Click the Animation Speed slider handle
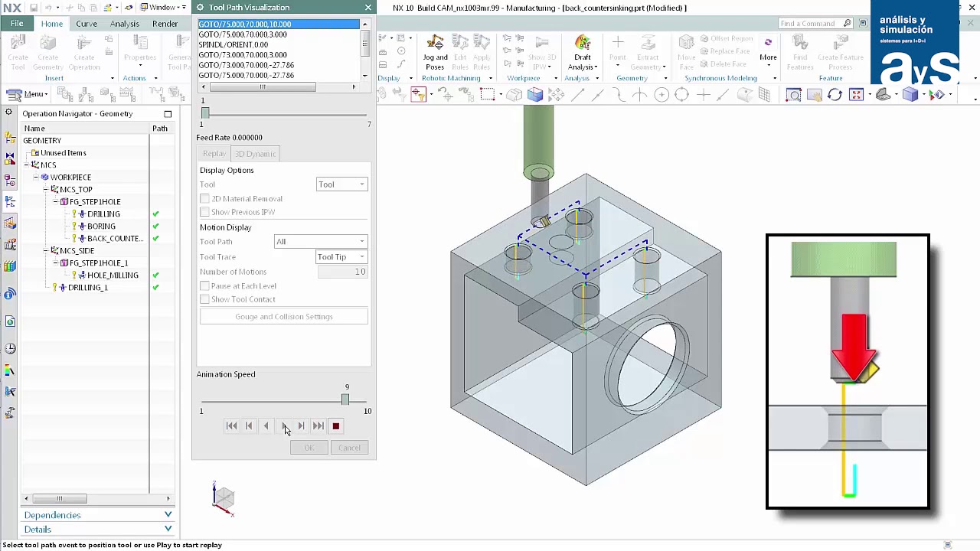The width and height of the screenshot is (980, 551). tap(345, 400)
